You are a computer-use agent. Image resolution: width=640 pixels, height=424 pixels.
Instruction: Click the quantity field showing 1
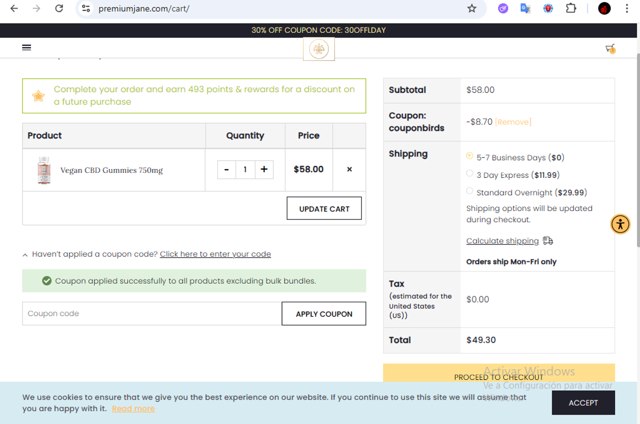(245, 169)
